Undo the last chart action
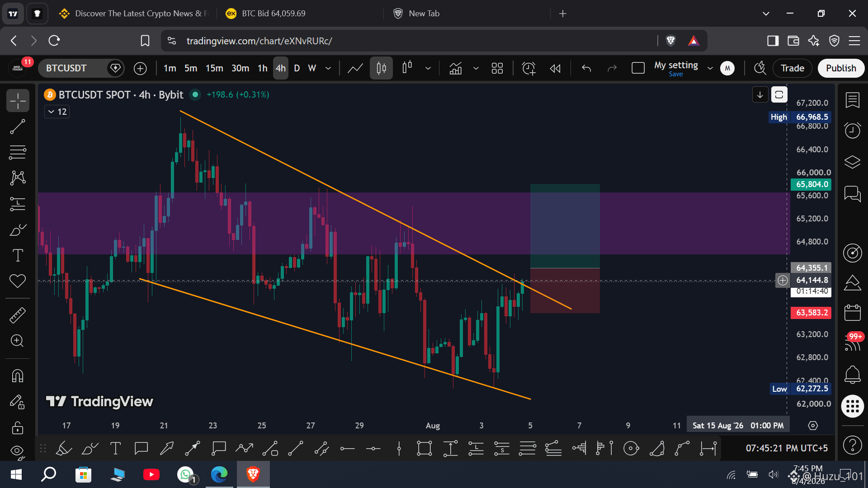Viewport: 868px width, 488px height. (586, 68)
